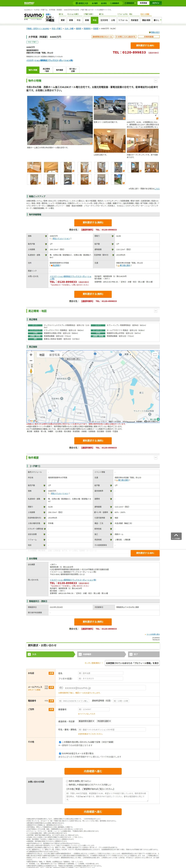Switch to 物件の特徴 section tab
This screenshot has width=186, height=868.
[x=33, y=70]
